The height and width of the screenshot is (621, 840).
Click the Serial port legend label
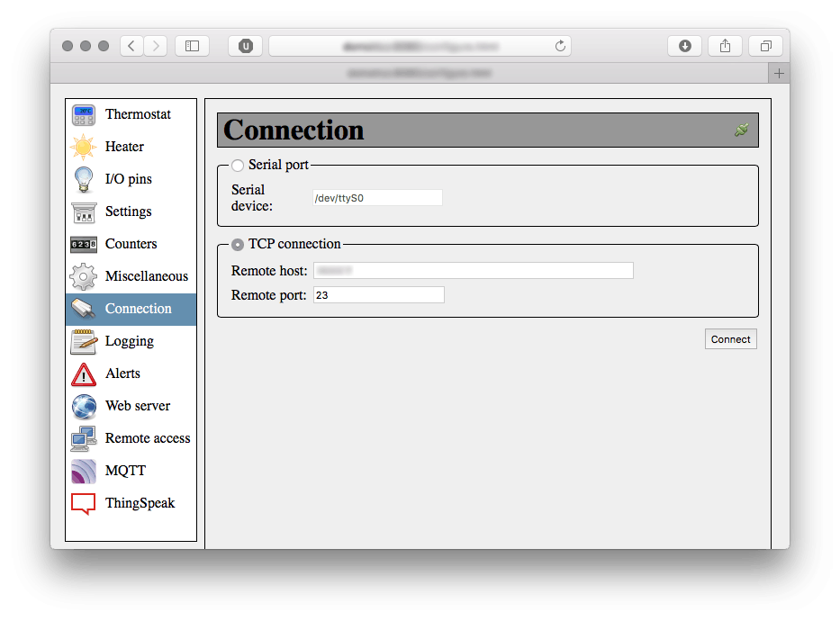point(278,165)
